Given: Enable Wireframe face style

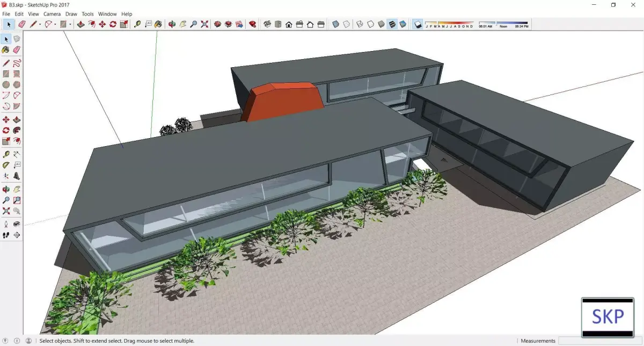Looking at the screenshot, I should [x=360, y=24].
